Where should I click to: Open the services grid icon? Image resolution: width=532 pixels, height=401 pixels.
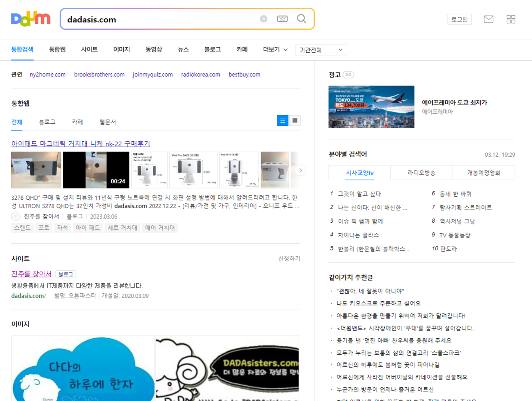[x=511, y=19]
